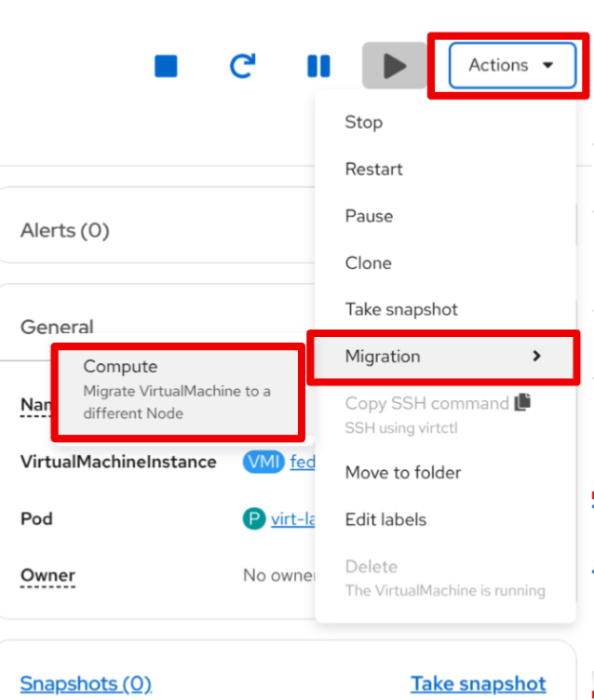Image resolution: width=594 pixels, height=700 pixels.
Task: Choose Take snapshot menu entry
Action: tap(401, 309)
